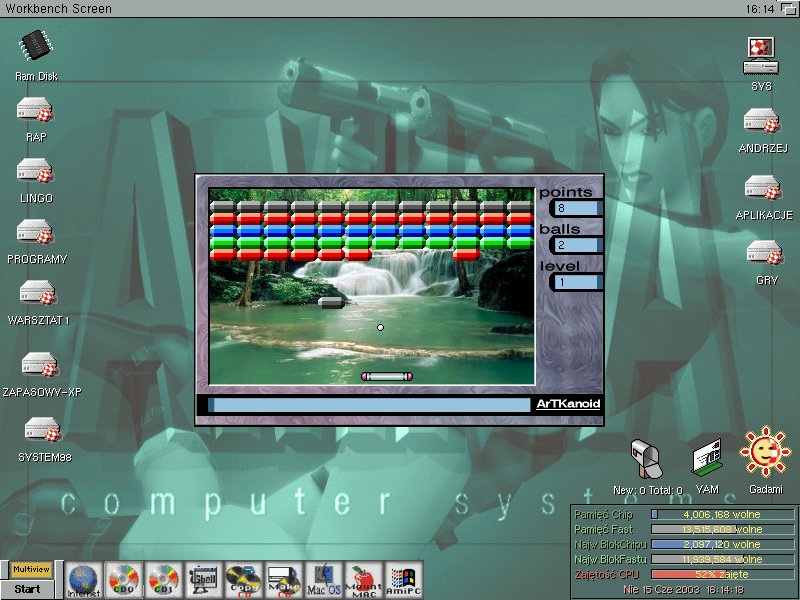Click the Start button

point(28,589)
